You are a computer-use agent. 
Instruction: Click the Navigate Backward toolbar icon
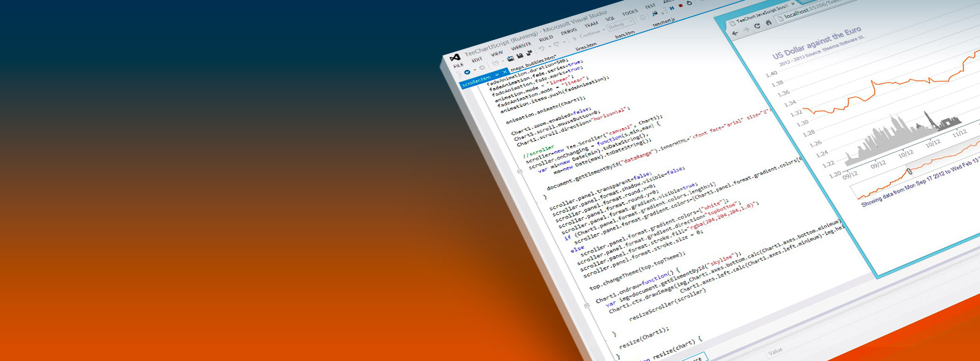click(x=467, y=72)
